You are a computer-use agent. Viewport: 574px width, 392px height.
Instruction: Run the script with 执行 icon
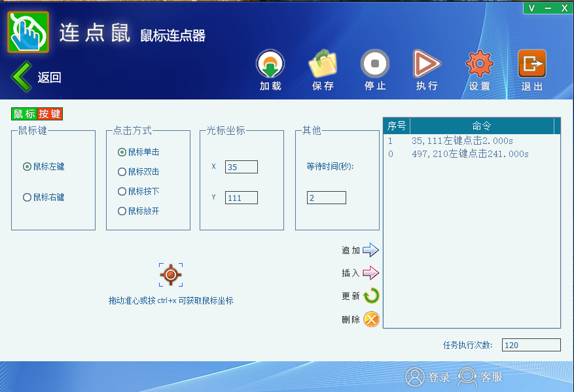tap(427, 65)
